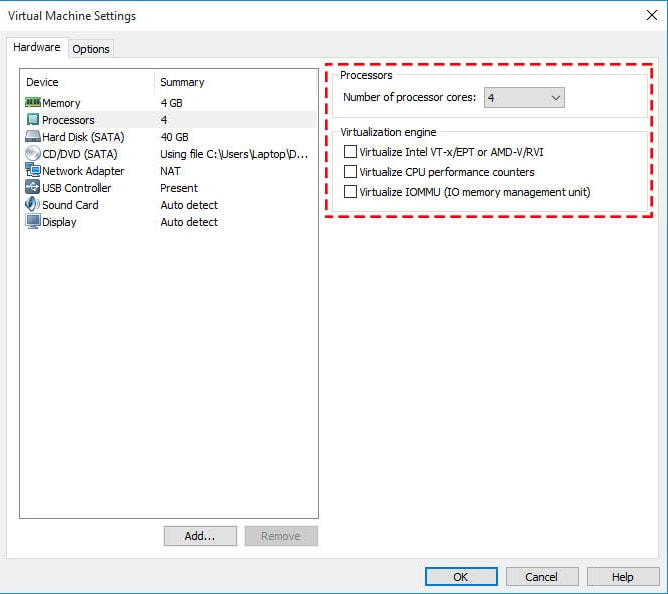Open Help for virtual machine settings
Image resolution: width=668 pixels, height=594 pixels.
(x=622, y=577)
